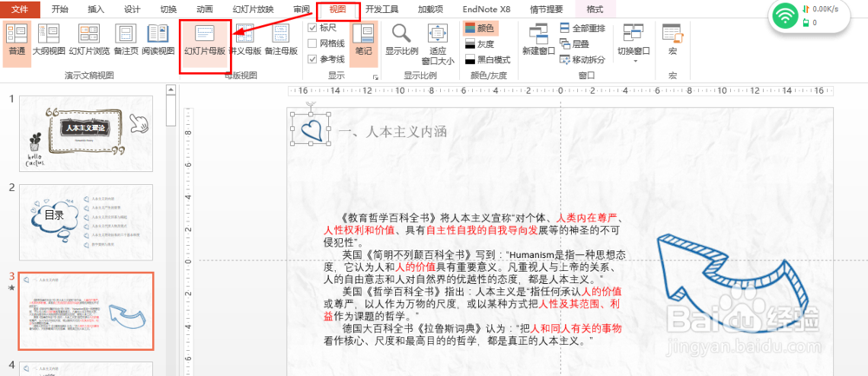Open Notes Master (备注母版)
Image resolution: width=868 pixels, height=376 pixels.
(x=281, y=40)
